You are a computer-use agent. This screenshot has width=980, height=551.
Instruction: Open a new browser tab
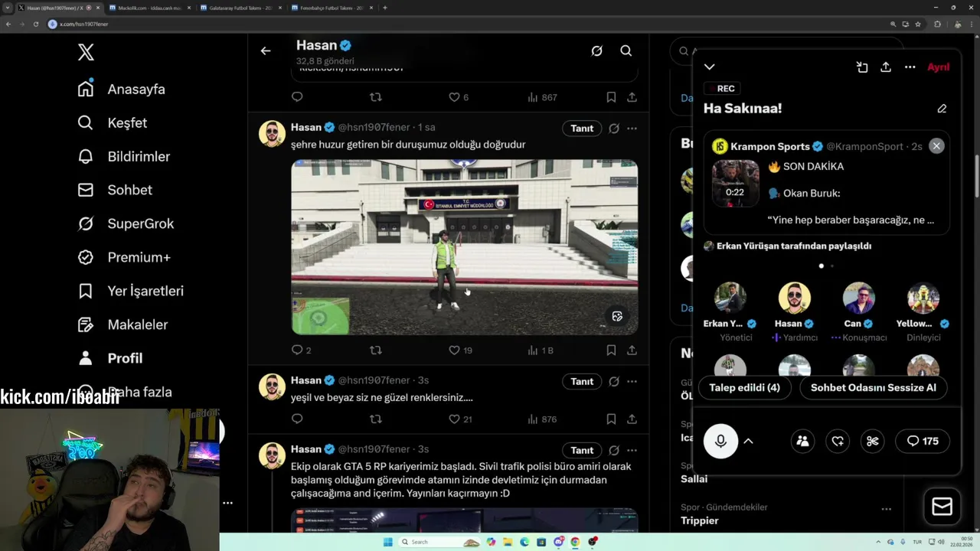click(384, 8)
